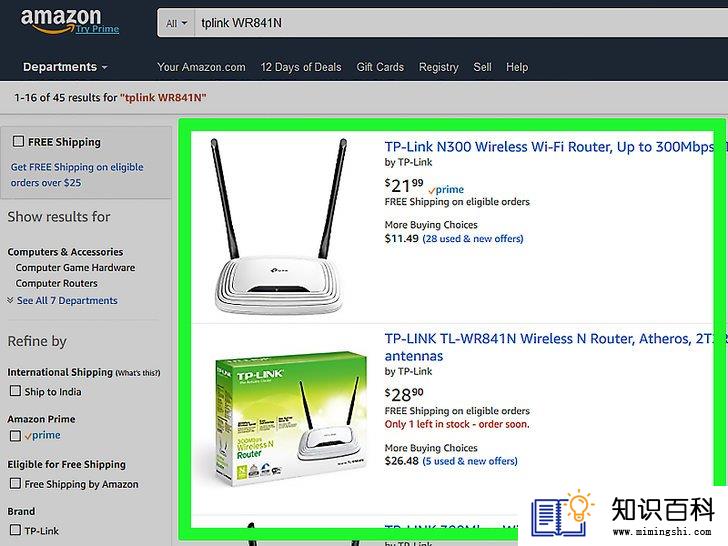This screenshot has height=546, width=728.
Task: Open Your Amazon.com menu item
Action: 201,67
